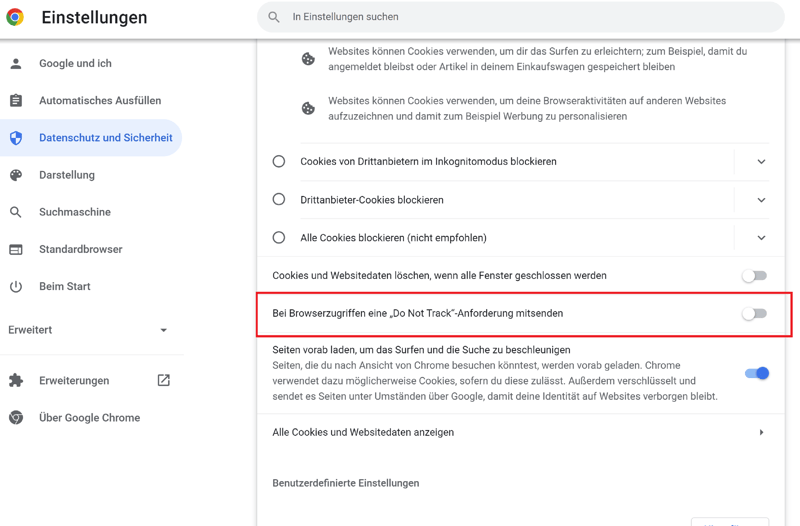Disable the preload pages toggle
This screenshot has height=526, width=800.
coord(756,373)
